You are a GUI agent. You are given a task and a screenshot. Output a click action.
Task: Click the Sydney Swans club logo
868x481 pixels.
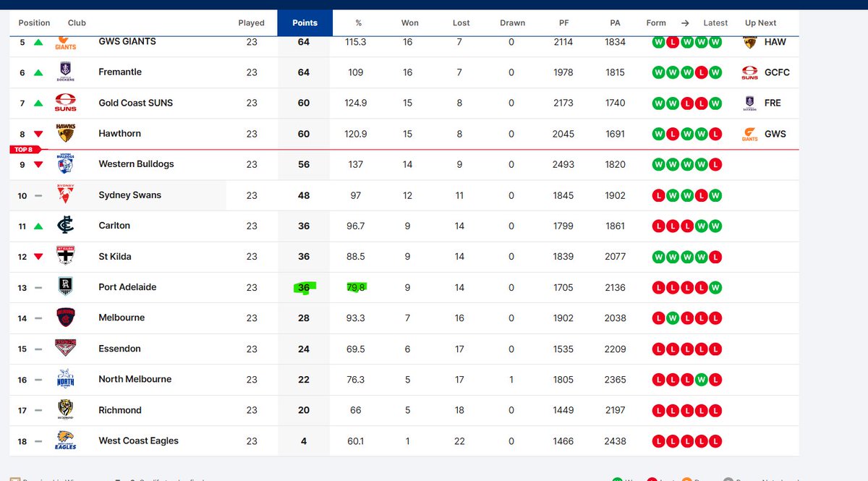pyautogui.click(x=66, y=195)
